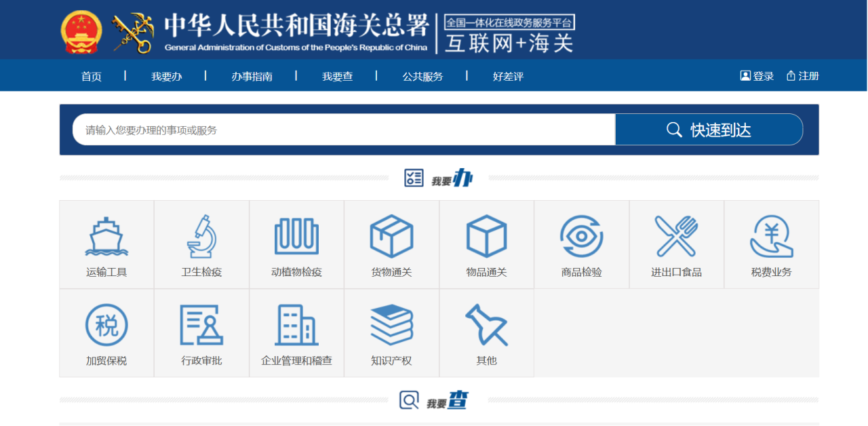Focus the 请输入您要办理的事项或服务 search field
The image size is (868, 426).
point(343,130)
